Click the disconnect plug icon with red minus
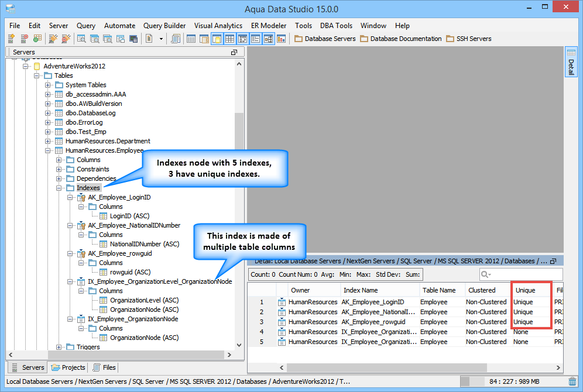 66,39
